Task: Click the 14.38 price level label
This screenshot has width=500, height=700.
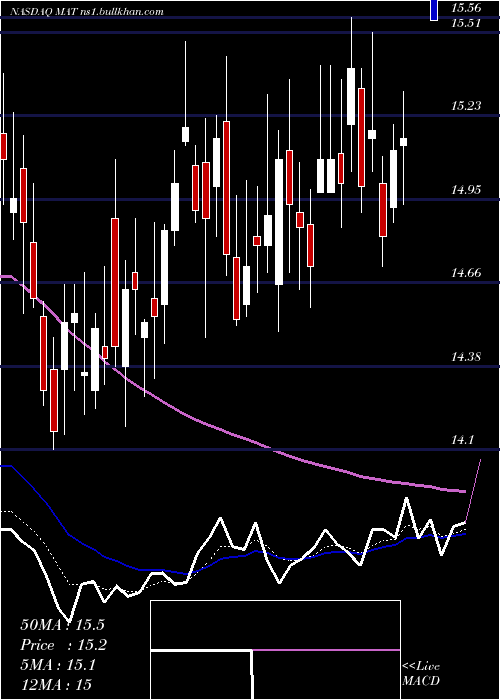Action: coord(466,357)
